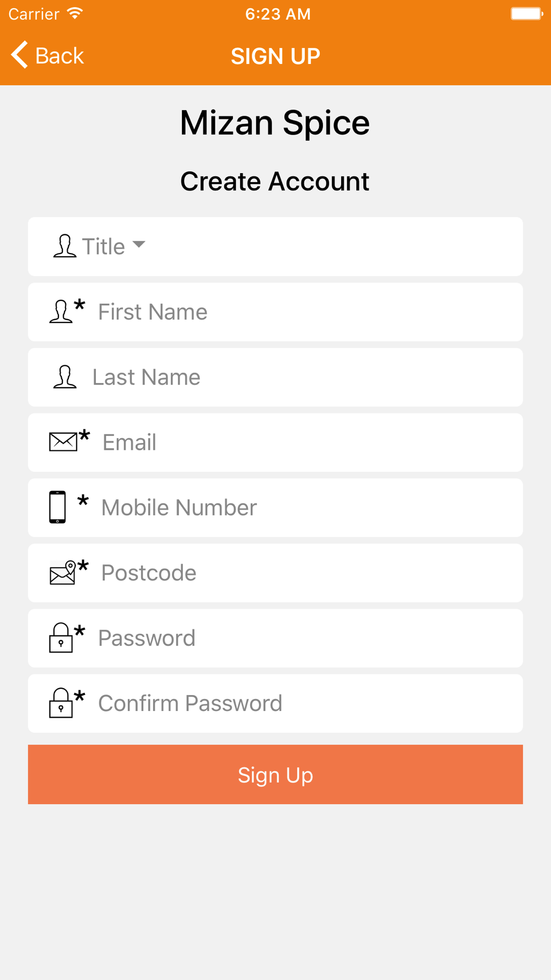Select the Mobile Number text field
551x980 pixels.
[275, 508]
